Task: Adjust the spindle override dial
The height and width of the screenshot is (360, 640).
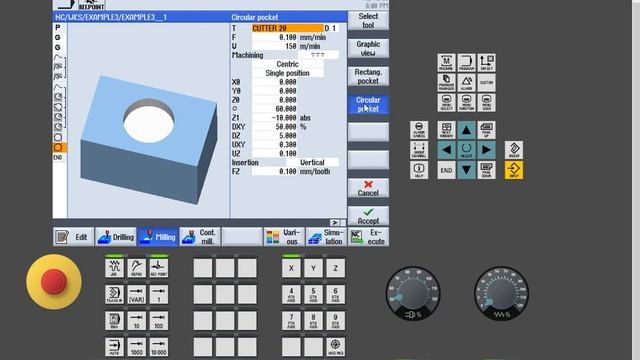Action: [413, 293]
